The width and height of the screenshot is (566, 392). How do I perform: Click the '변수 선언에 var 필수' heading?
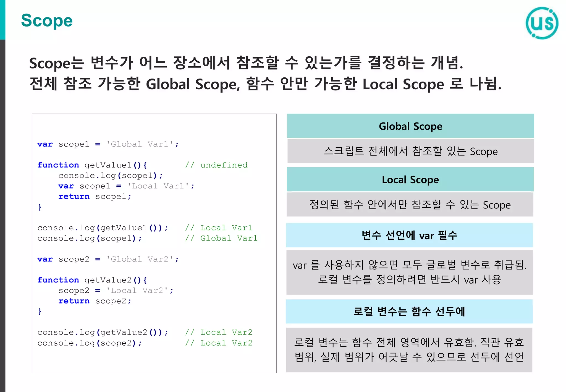point(409,235)
